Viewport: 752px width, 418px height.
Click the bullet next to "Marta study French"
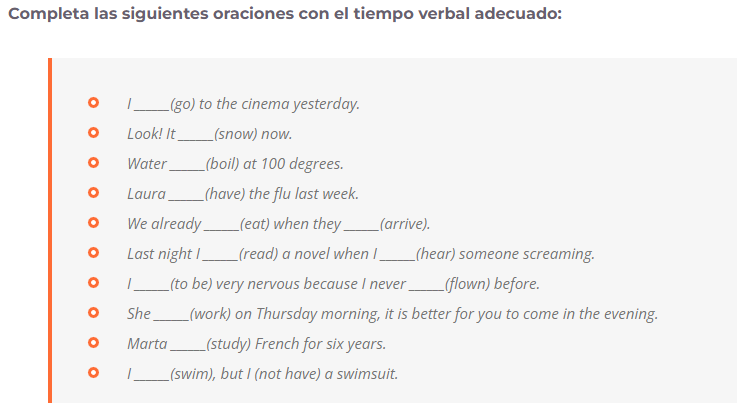94,343
